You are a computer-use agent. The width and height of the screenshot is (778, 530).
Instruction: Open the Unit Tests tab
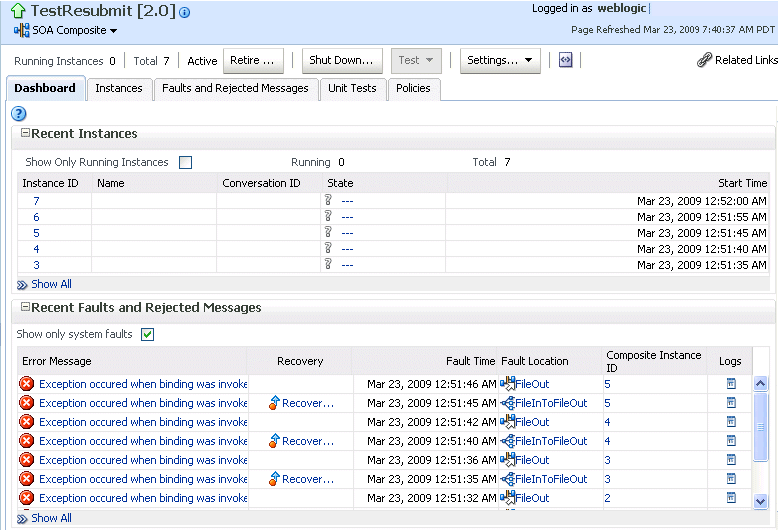(352, 88)
